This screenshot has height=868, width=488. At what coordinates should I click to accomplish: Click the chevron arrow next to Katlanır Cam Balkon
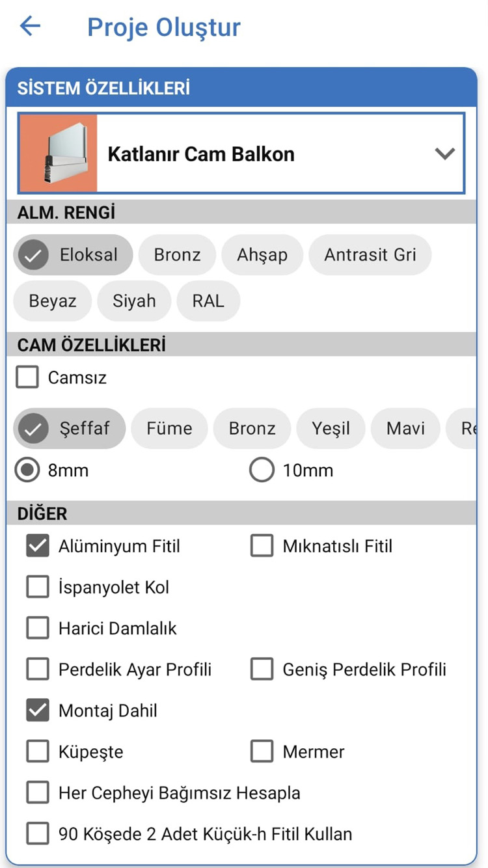click(445, 154)
